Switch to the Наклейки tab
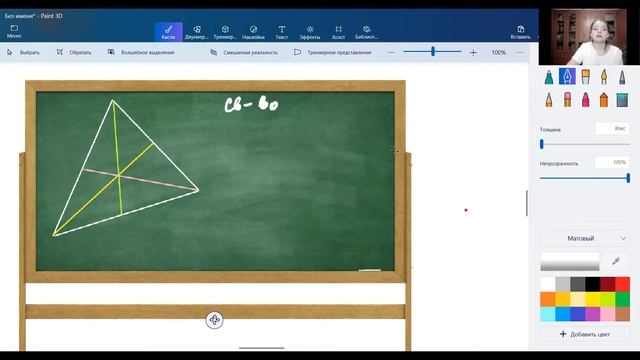Image resolution: width=640 pixels, height=360 pixels. [253, 32]
